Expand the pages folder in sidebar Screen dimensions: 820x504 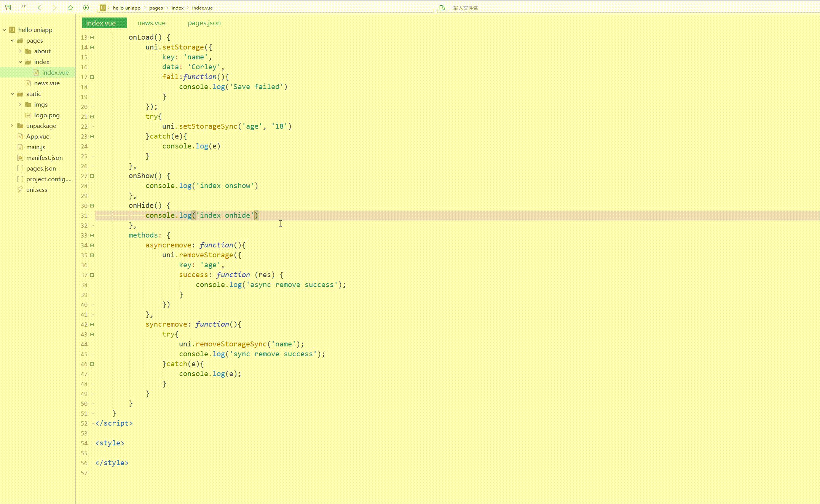tap(13, 40)
